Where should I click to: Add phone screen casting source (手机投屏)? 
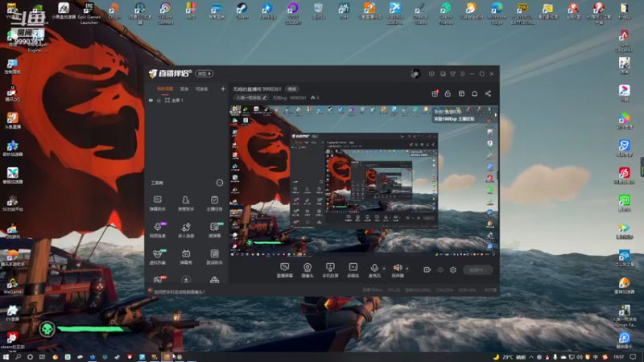330,270
